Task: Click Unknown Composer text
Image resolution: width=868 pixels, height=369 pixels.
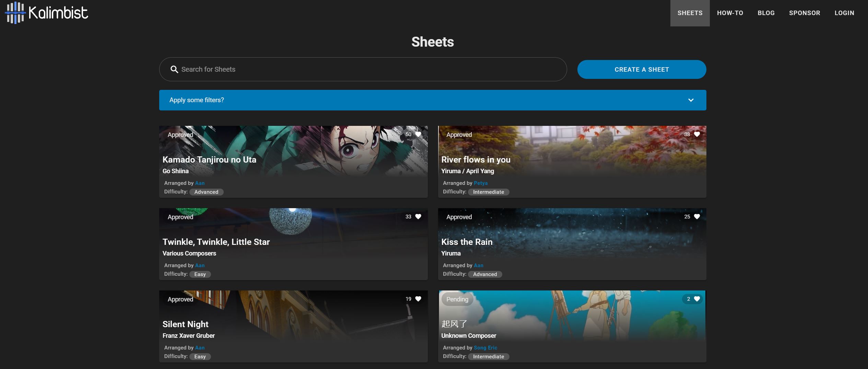Action: [469, 336]
